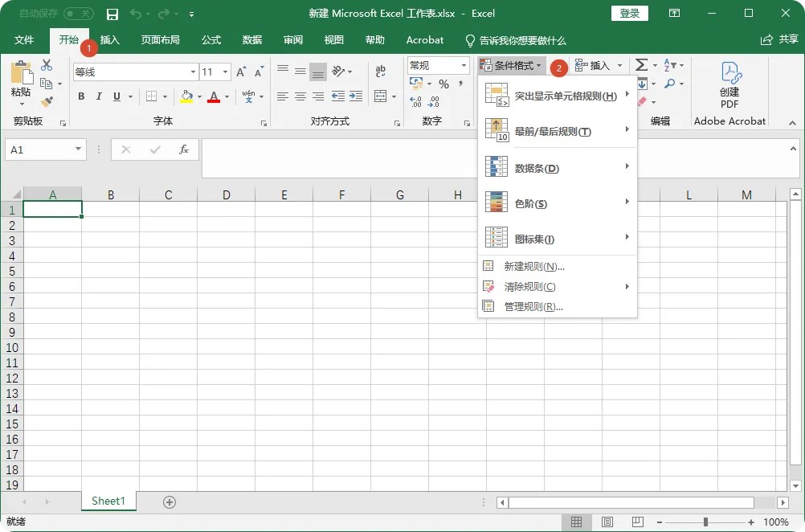Click Create PDF Acrobat icon
Screen dimensions: 805x532
(x=729, y=84)
